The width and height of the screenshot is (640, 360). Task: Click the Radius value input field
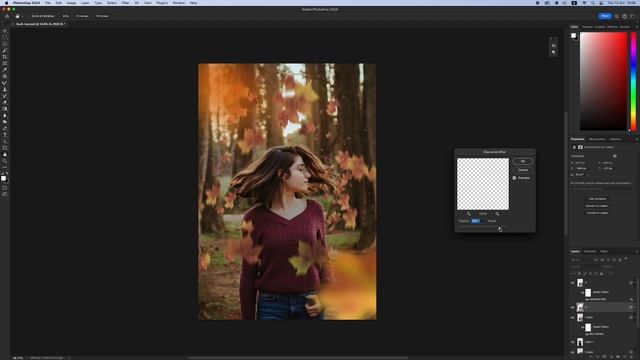click(477, 221)
